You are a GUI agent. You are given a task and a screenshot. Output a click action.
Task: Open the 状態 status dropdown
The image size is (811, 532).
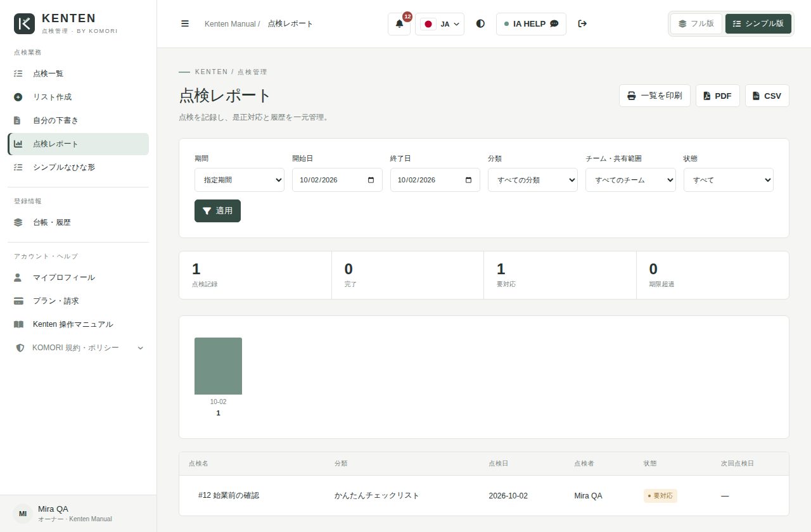(x=728, y=180)
